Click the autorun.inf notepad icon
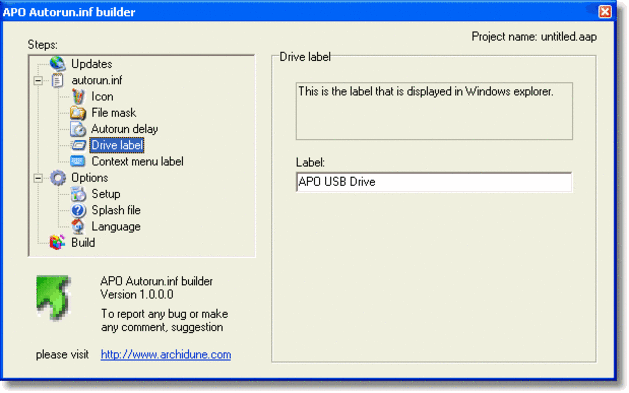 (x=57, y=80)
